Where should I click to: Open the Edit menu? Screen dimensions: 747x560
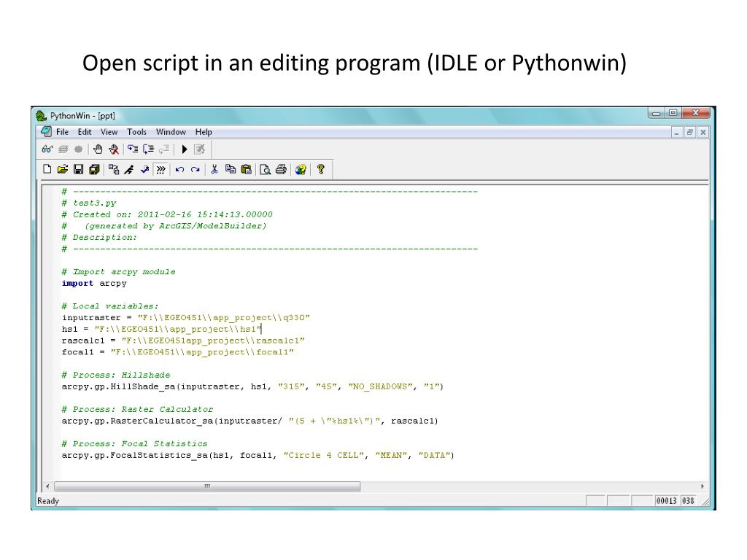tap(85, 132)
